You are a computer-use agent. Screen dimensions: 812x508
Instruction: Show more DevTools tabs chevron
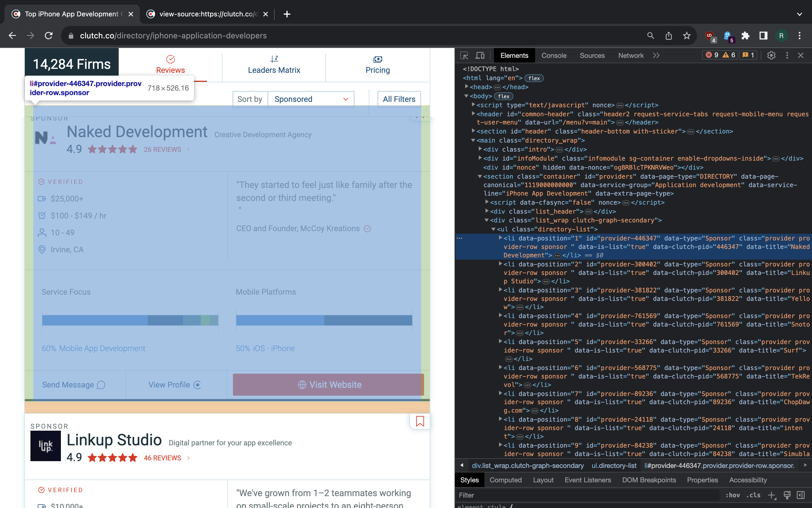[x=656, y=55]
